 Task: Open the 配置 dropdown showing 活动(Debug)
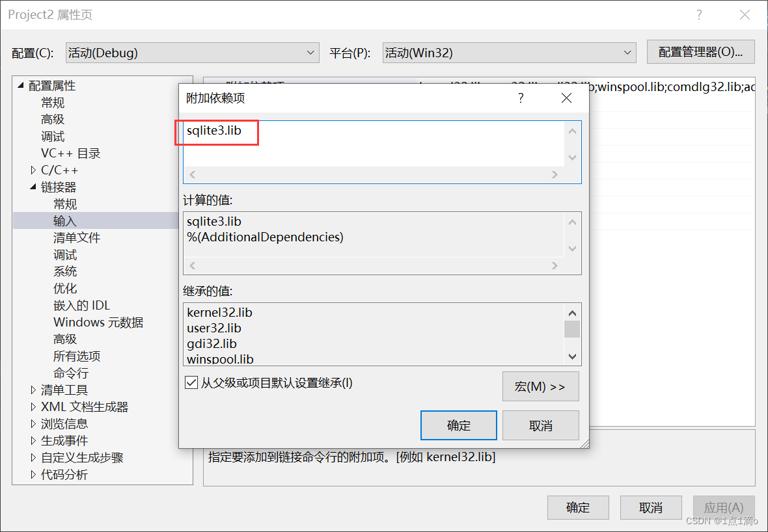(310, 52)
